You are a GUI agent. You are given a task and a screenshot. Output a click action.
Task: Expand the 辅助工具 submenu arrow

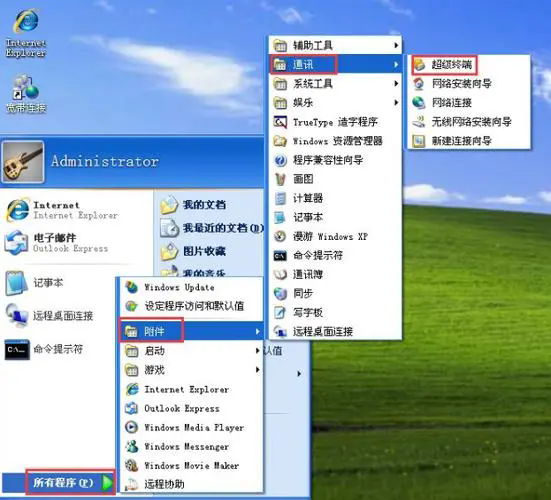(396, 45)
